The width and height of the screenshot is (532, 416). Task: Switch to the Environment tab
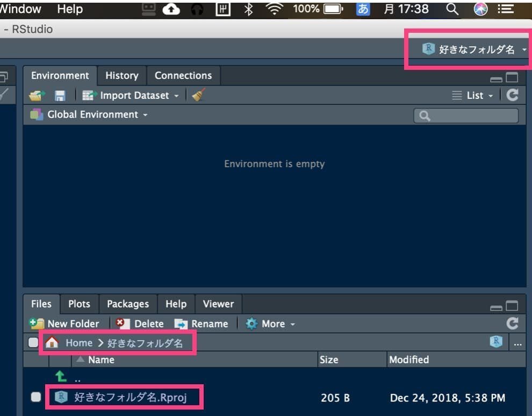tap(60, 75)
